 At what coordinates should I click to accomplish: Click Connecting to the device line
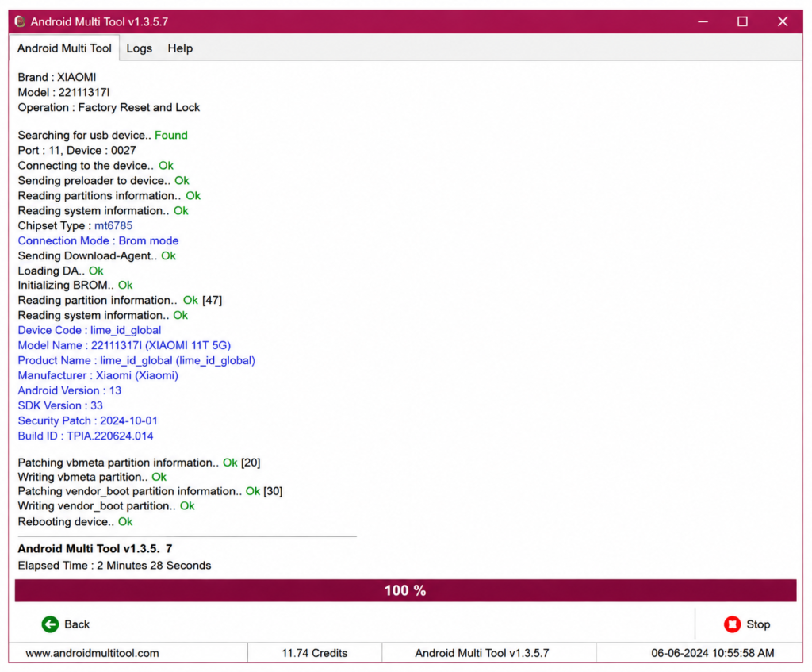[96, 165]
